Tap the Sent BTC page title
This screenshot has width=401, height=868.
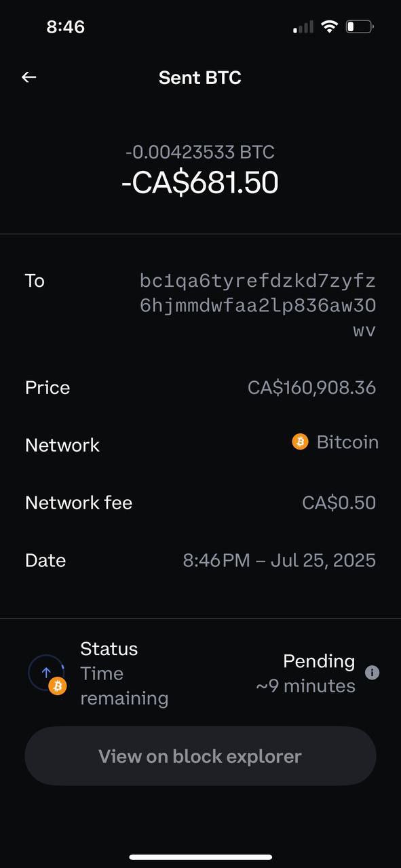(x=200, y=77)
